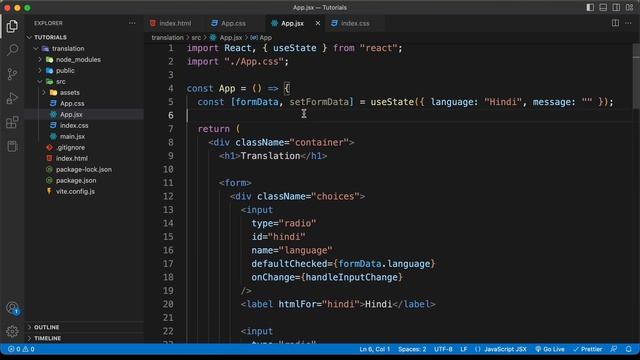Open the Manage gear icon
Screen dimensions: 640x360
point(12,331)
